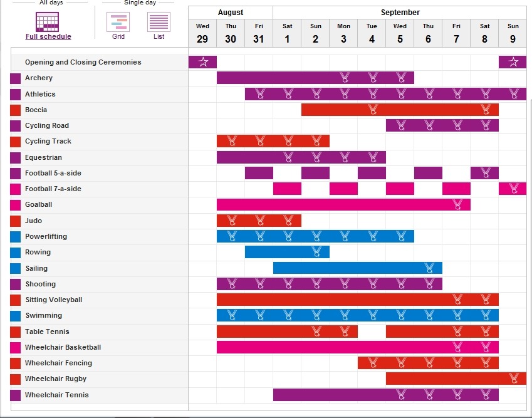The width and height of the screenshot is (532, 418).
Task: Click Athletics medal icon on Fri 31
Action: [x=260, y=93]
